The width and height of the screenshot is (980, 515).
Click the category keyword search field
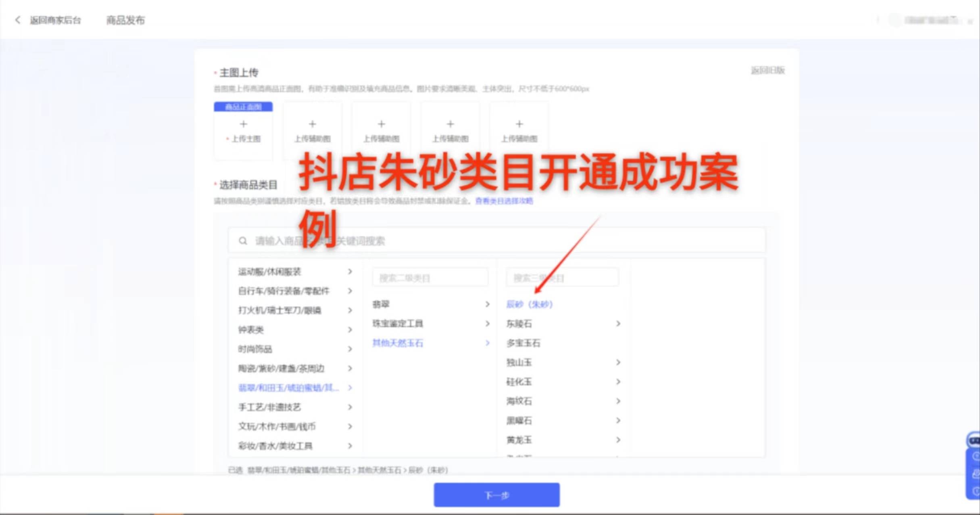coord(496,241)
